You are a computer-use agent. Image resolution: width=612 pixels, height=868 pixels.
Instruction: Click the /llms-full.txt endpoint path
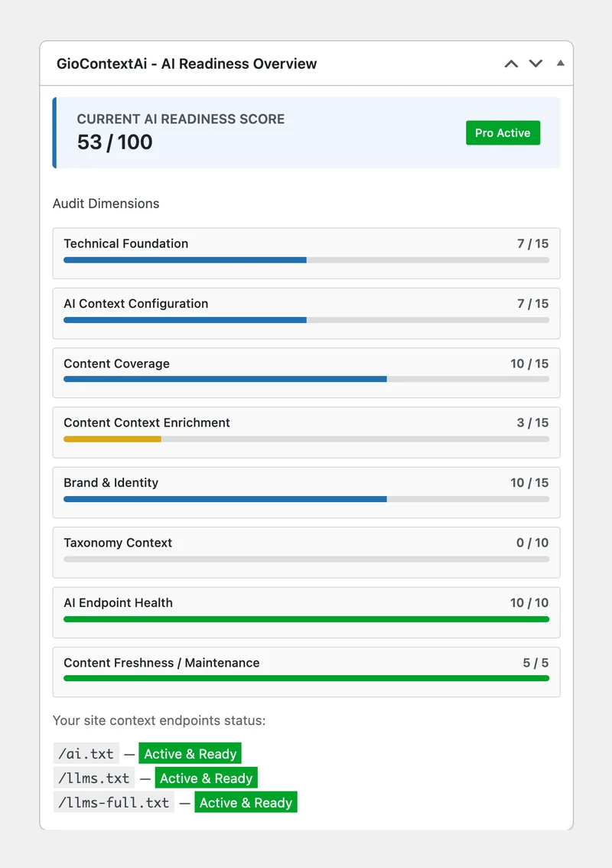coord(114,803)
